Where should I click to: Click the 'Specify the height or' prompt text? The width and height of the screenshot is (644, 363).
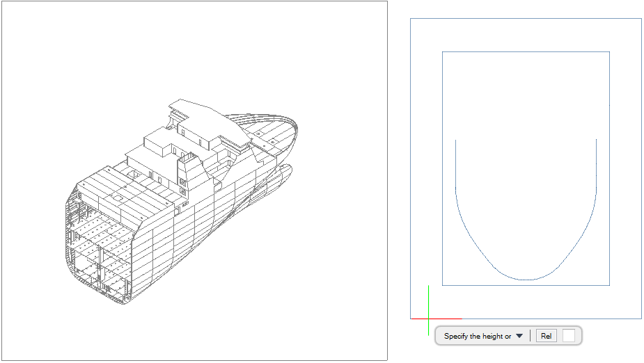477,336
